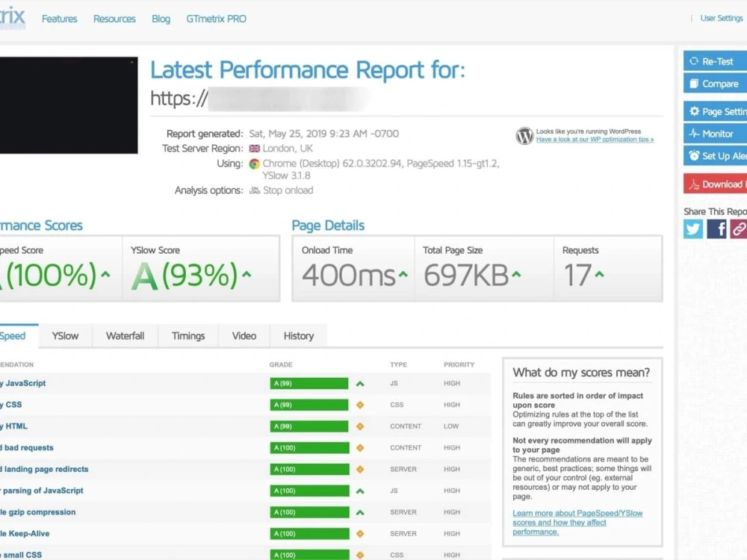Click the copy link share icon

pos(739,229)
